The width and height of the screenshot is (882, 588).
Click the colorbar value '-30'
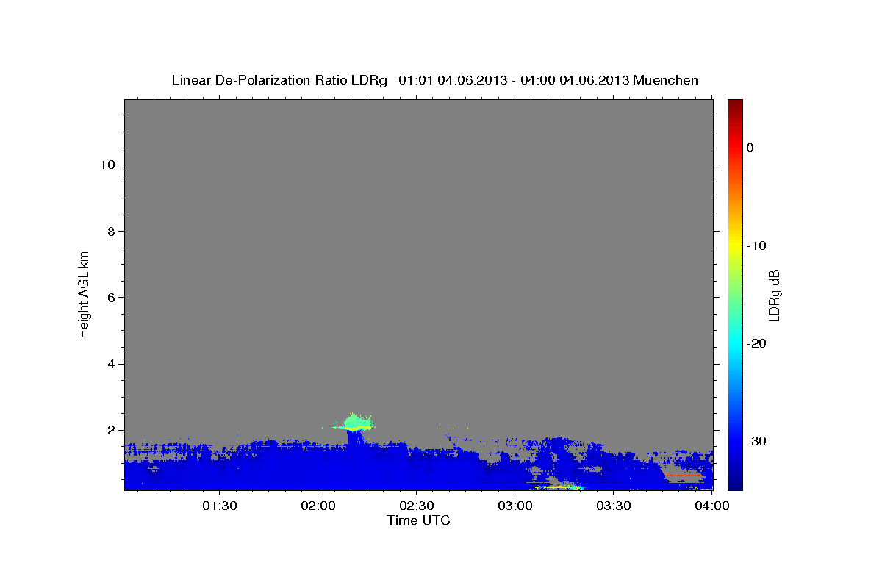tap(756, 441)
